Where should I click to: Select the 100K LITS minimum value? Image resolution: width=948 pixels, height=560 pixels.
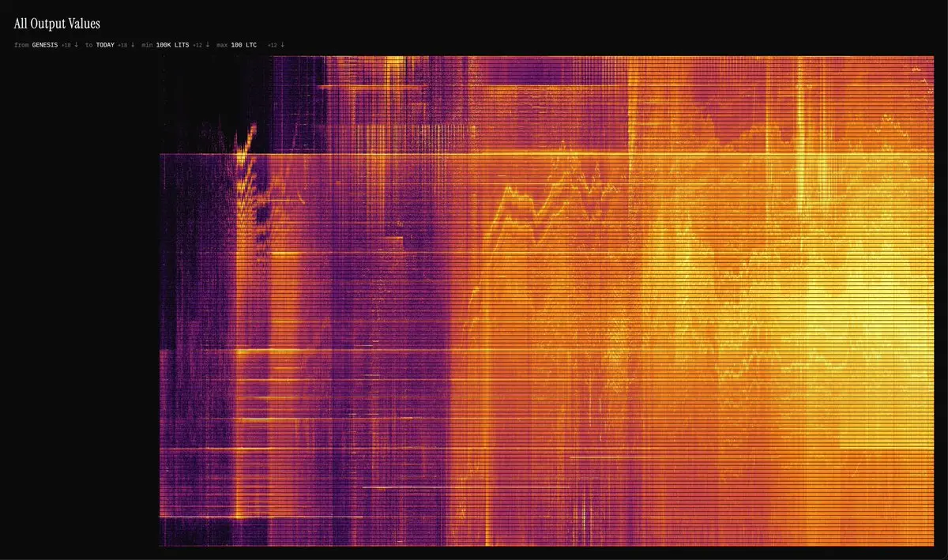(x=172, y=45)
